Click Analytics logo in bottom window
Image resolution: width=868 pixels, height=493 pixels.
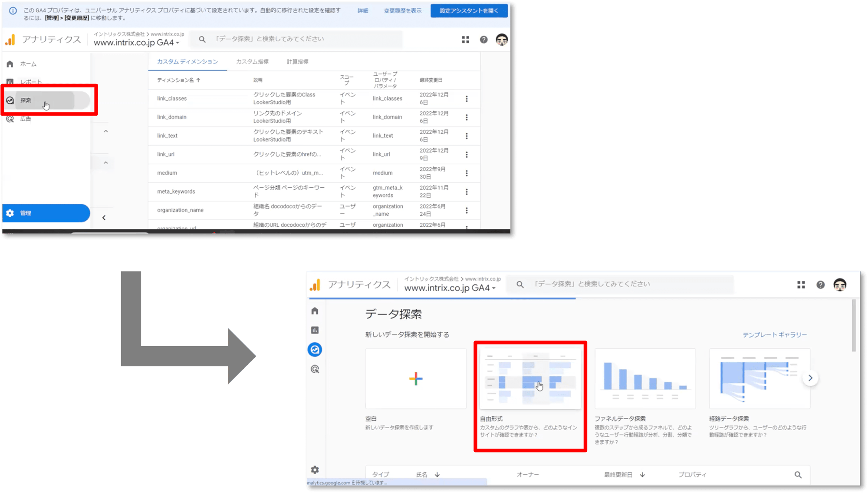coord(316,285)
